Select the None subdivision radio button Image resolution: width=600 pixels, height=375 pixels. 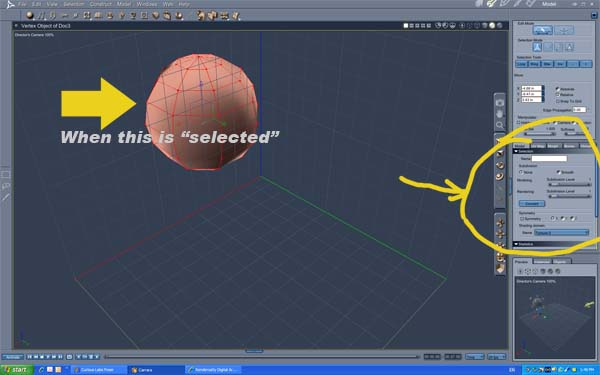521,172
